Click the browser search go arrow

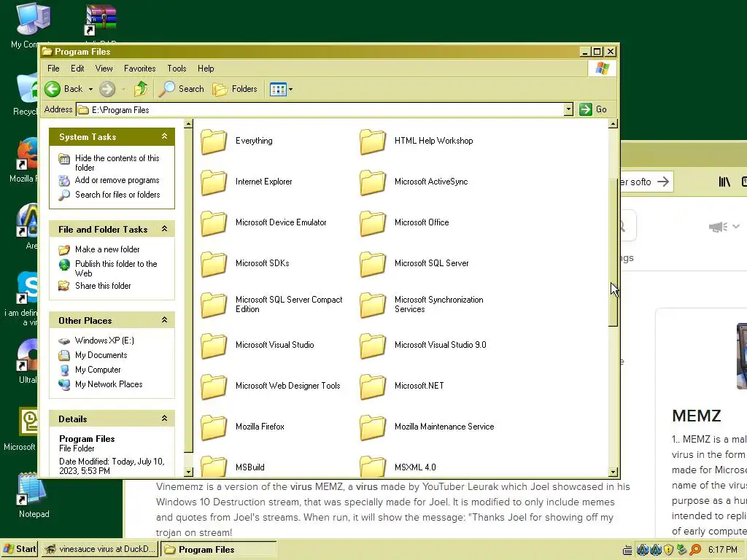(662, 182)
